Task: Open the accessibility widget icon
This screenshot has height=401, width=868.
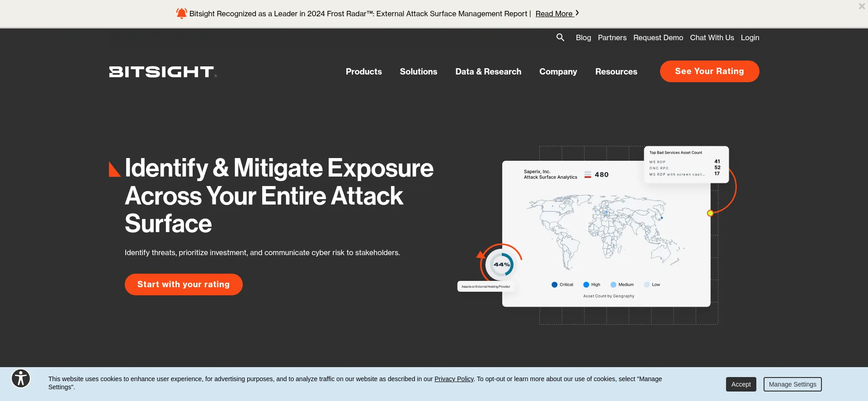Action: (x=21, y=378)
